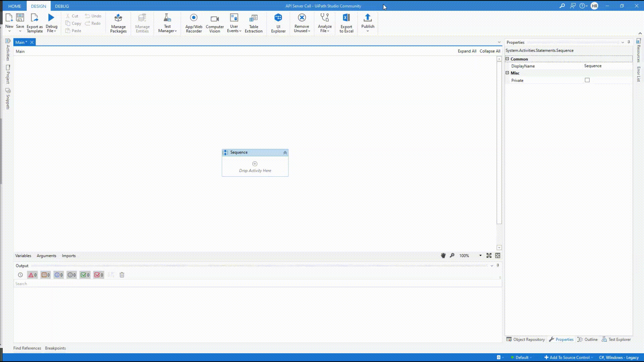Open User Events menu
Screen dimensions: 644x362
(234, 23)
